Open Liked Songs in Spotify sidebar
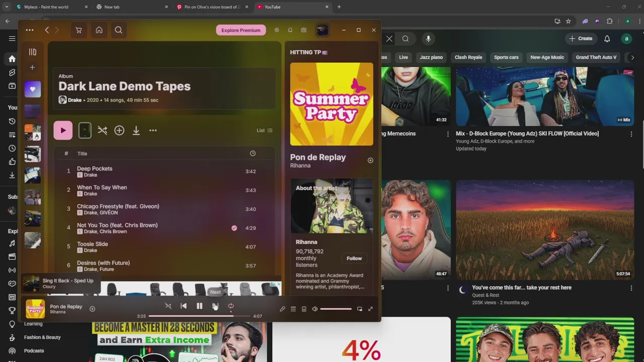Viewport: 644px width, 362px height. pyautogui.click(x=33, y=89)
